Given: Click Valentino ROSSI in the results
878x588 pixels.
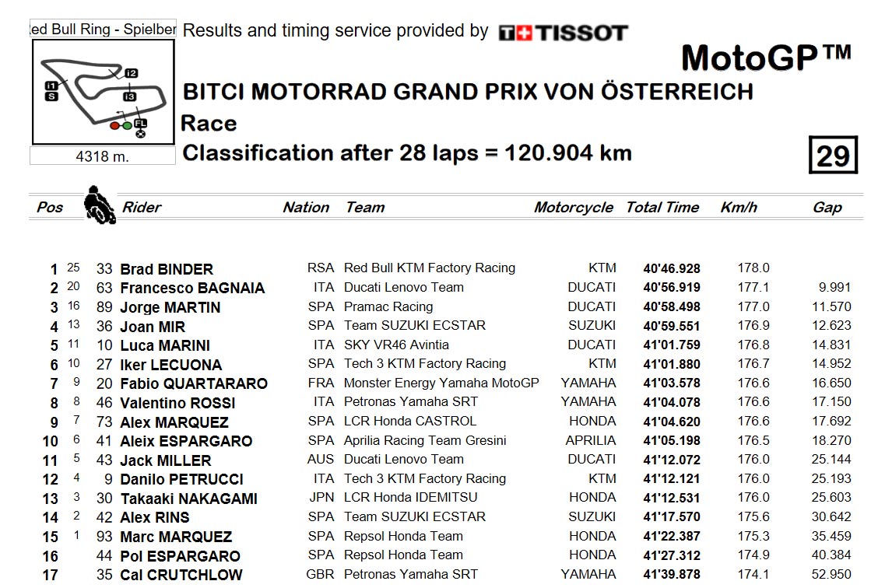Looking at the screenshot, I should 177,403.
